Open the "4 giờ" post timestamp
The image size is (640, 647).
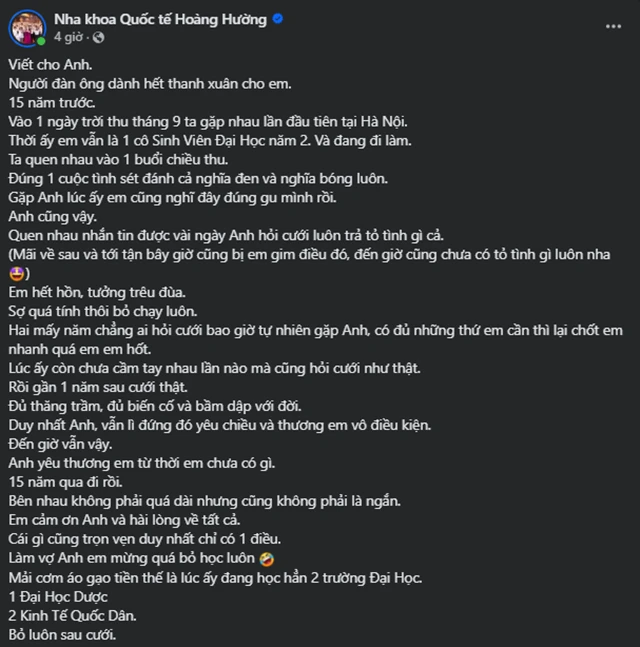tap(68, 37)
